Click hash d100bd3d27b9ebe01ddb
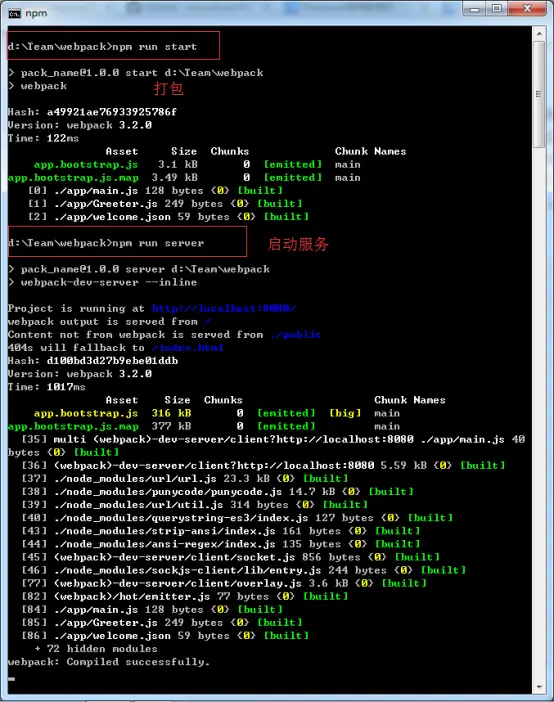The width and height of the screenshot is (554, 702). click(x=112, y=361)
